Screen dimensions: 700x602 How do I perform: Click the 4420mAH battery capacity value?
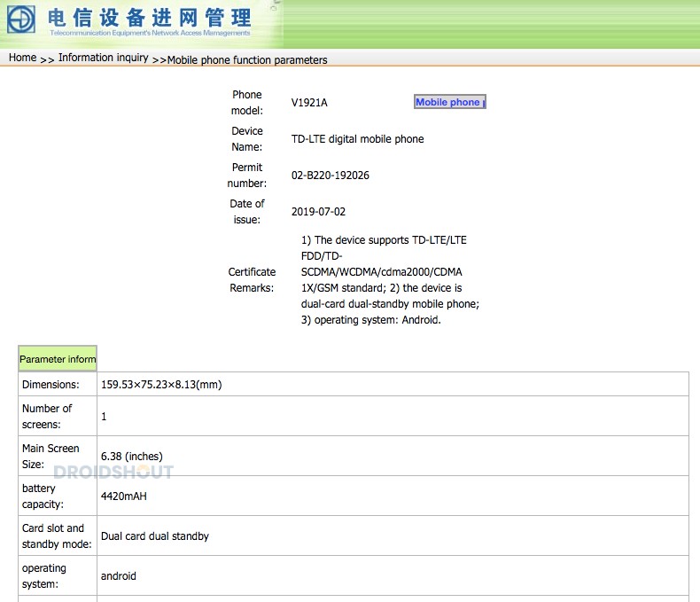click(124, 496)
